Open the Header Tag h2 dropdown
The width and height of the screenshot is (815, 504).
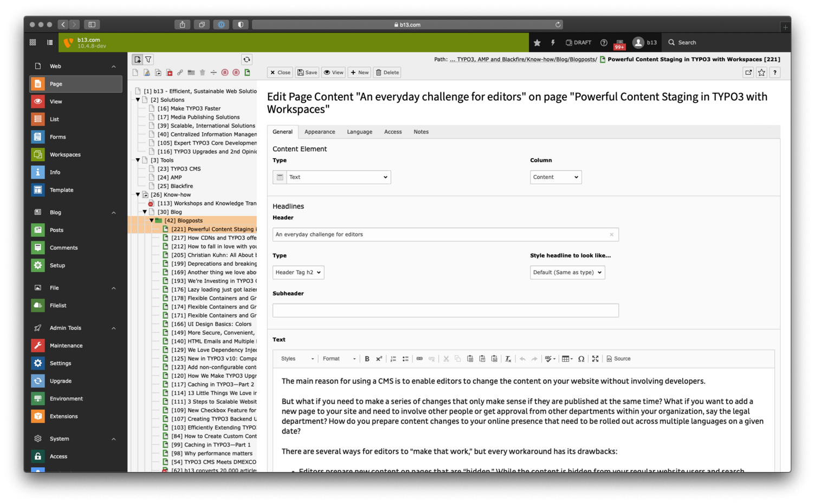coord(298,272)
